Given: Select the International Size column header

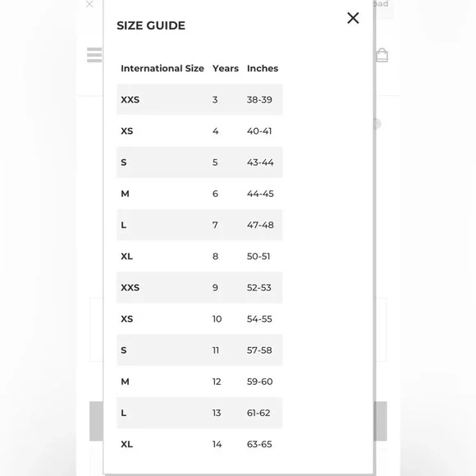Looking at the screenshot, I should pos(162,68).
